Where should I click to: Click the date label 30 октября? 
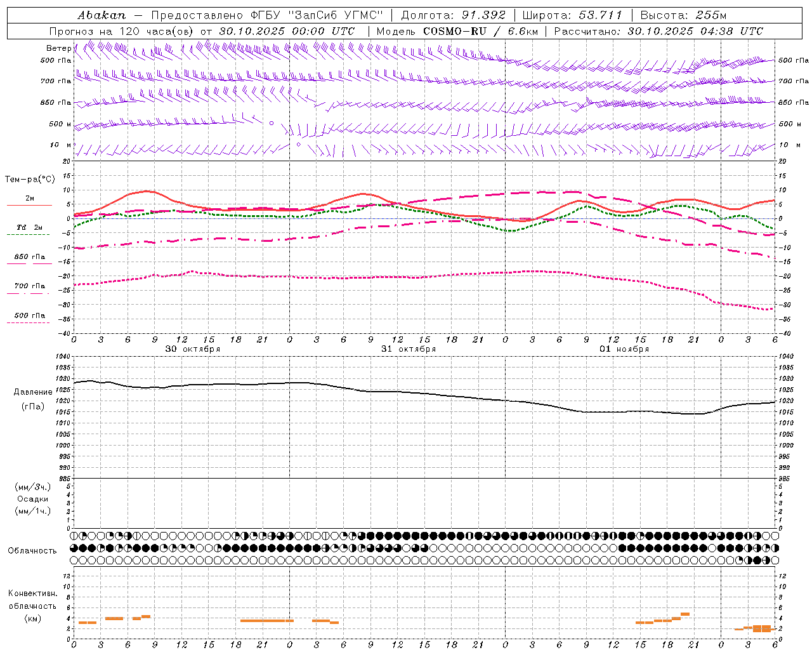coord(193,349)
